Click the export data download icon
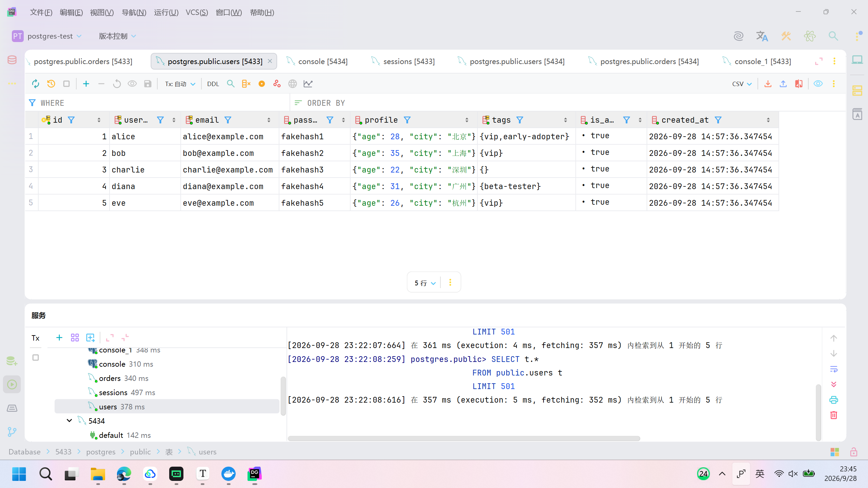This screenshot has width=868, height=488. click(768, 84)
